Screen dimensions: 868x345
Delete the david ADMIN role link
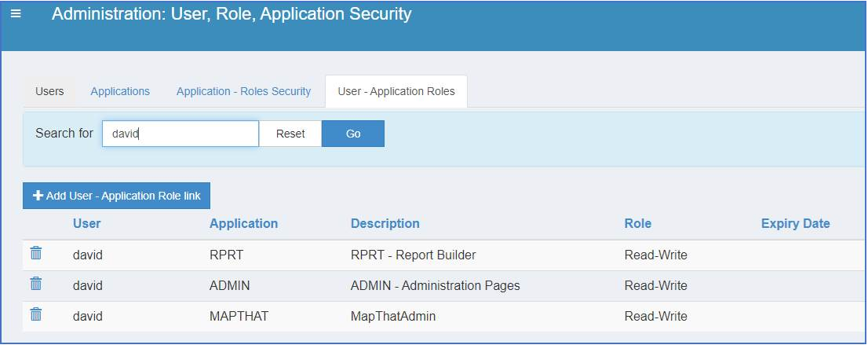[x=36, y=284]
